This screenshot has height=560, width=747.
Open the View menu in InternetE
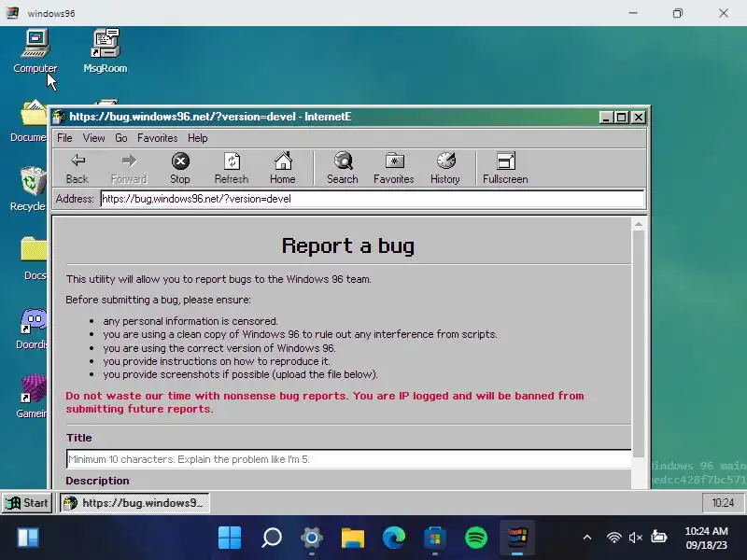[94, 138]
